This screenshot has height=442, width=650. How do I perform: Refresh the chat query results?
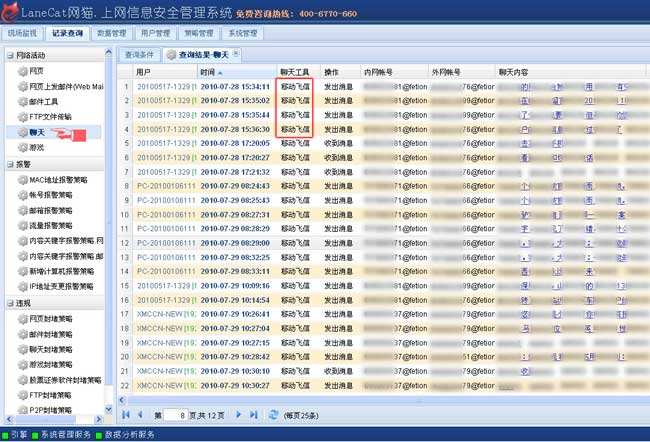pos(273,415)
